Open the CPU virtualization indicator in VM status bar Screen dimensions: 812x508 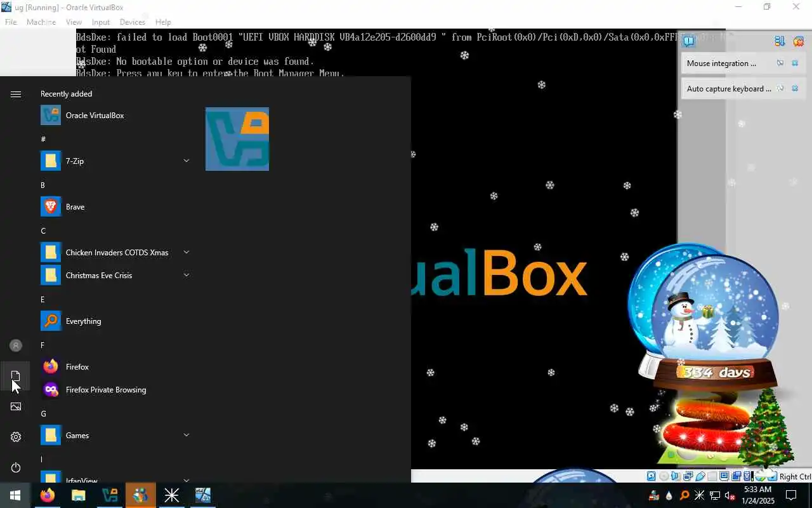tap(749, 476)
